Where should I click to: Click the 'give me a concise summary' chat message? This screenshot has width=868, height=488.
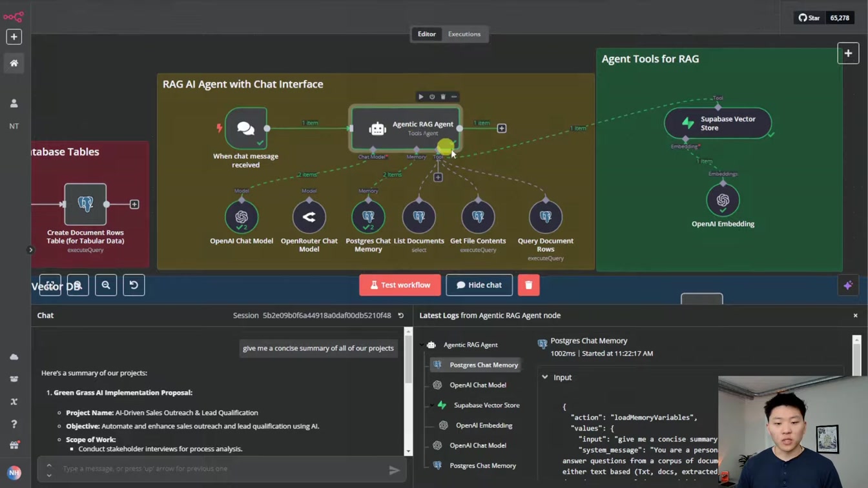point(318,349)
